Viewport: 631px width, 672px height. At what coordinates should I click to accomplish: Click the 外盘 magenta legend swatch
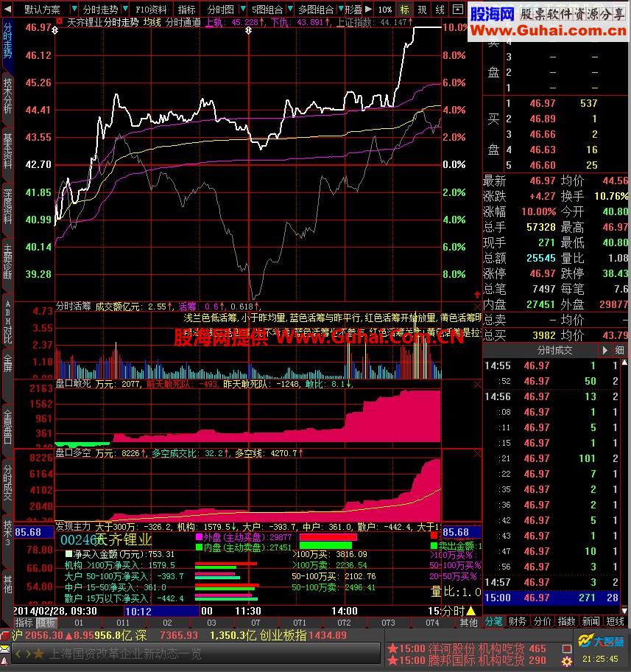coord(200,536)
